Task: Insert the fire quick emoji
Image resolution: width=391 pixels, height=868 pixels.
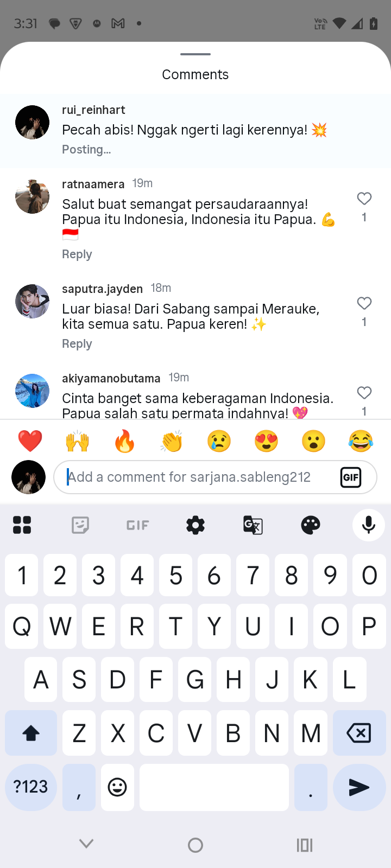Action: pyautogui.click(x=124, y=441)
